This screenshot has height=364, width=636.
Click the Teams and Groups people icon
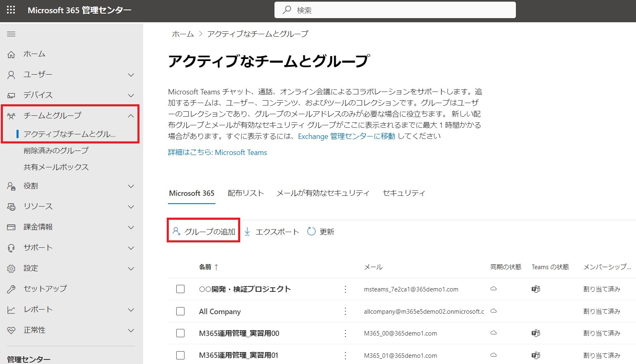pyautogui.click(x=11, y=116)
